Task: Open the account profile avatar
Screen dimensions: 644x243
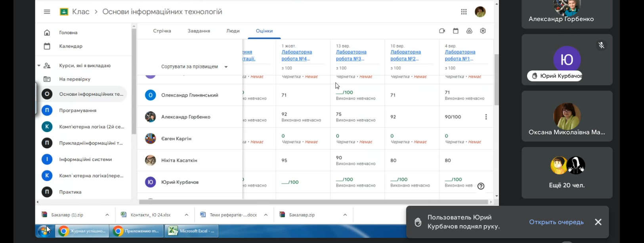Action: [480, 12]
